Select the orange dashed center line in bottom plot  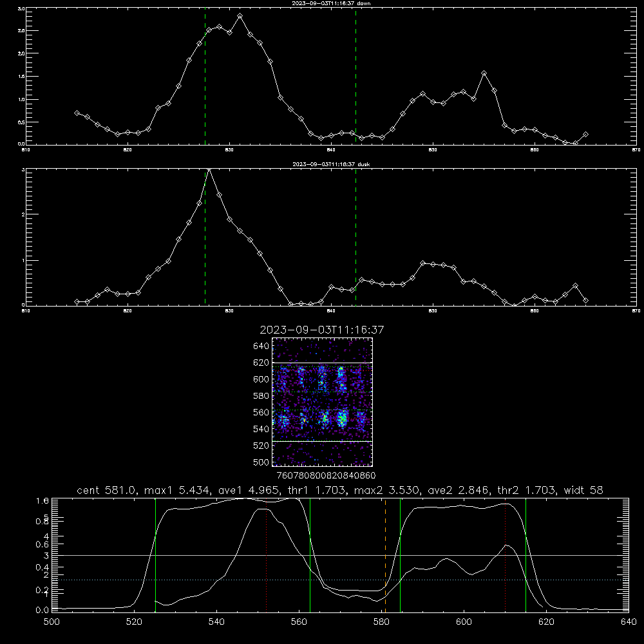point(385,555)
